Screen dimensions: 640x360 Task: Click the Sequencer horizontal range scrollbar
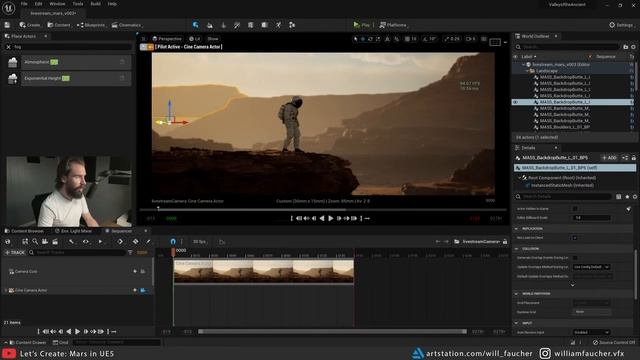pos(332,331)
